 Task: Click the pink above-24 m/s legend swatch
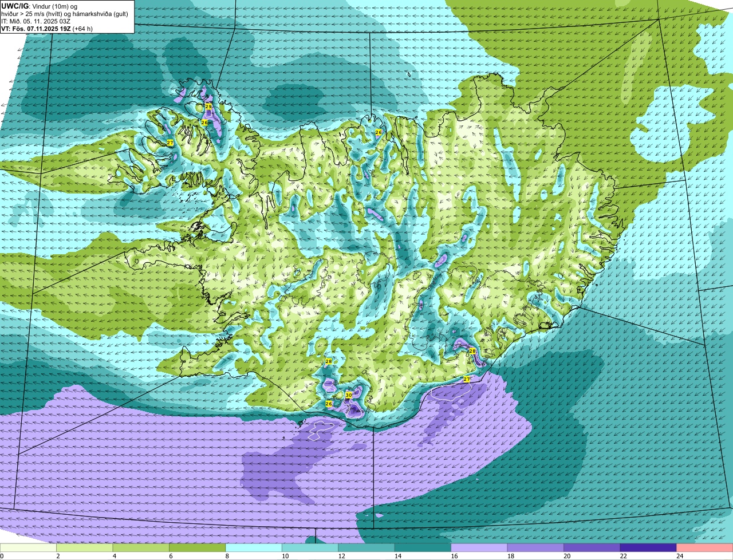(x=705, y=547)
